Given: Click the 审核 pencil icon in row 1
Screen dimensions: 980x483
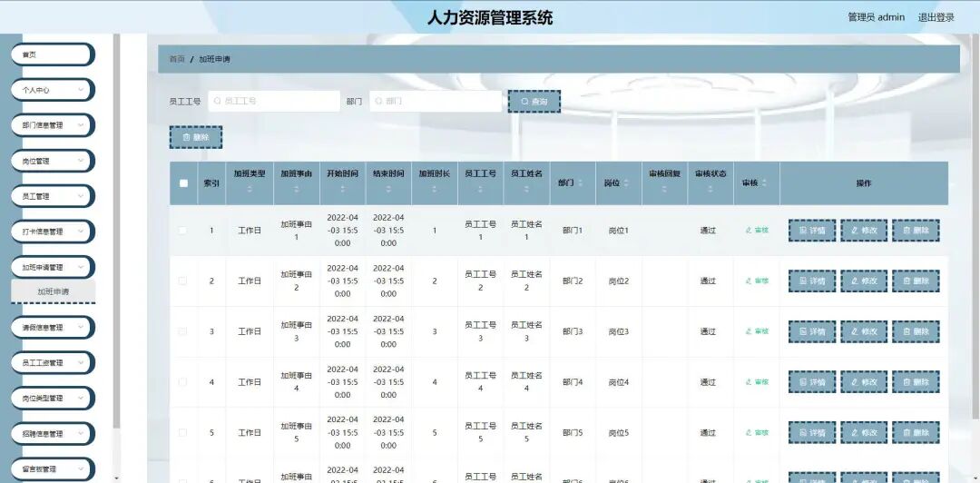Looking at the screenshot, I should coord(748,231).
